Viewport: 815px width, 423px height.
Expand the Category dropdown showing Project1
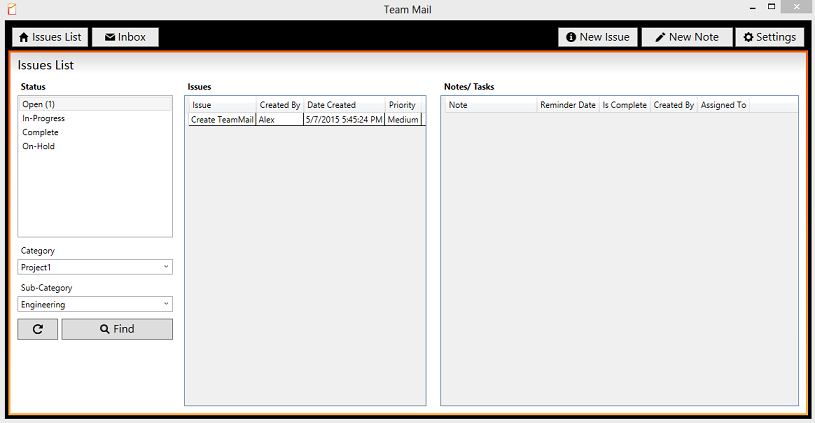[x=95, y=267]
